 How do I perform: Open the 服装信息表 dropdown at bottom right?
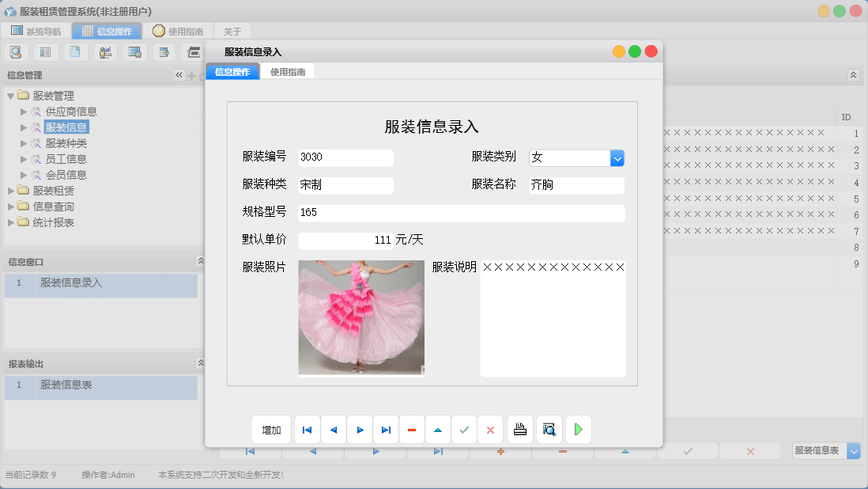[x=853, y=450]
